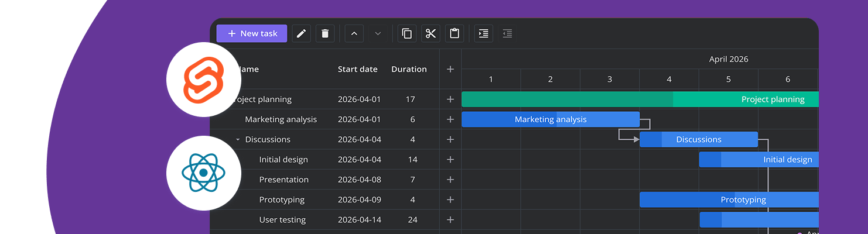Click the April 2026 timeline header

point(729,59)
